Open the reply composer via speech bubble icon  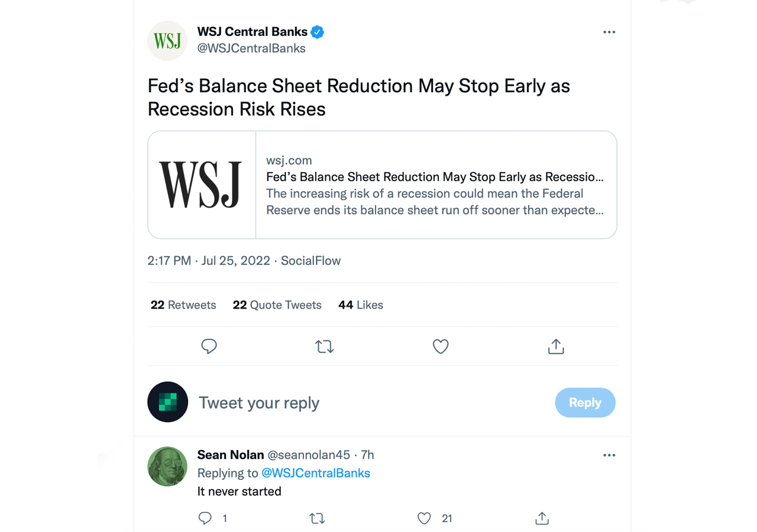click(209, 346)
